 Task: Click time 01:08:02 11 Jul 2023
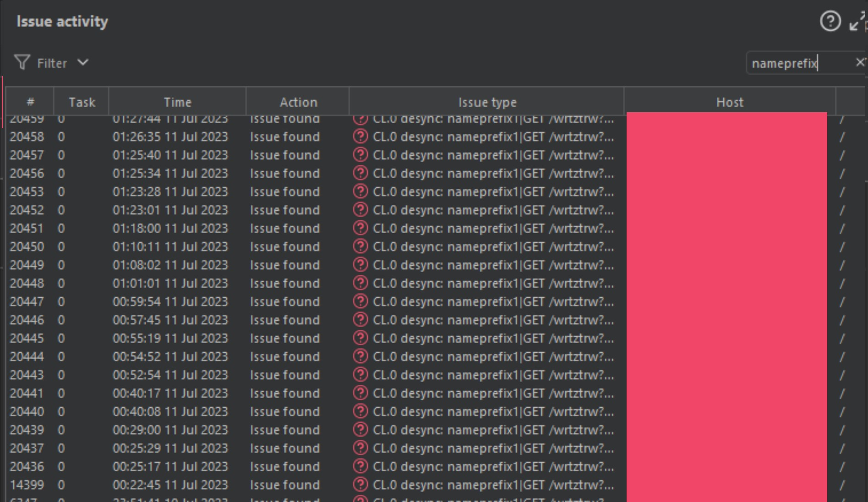(x=170, y=265)
